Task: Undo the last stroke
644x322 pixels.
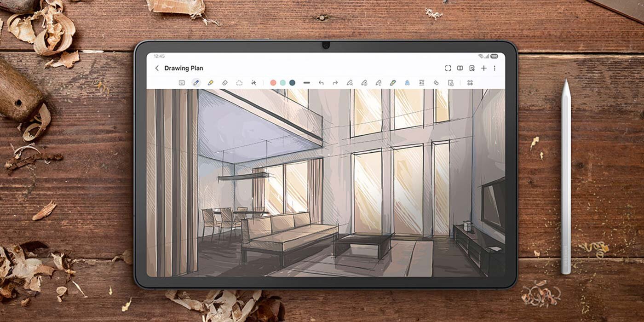Action: 322,83
